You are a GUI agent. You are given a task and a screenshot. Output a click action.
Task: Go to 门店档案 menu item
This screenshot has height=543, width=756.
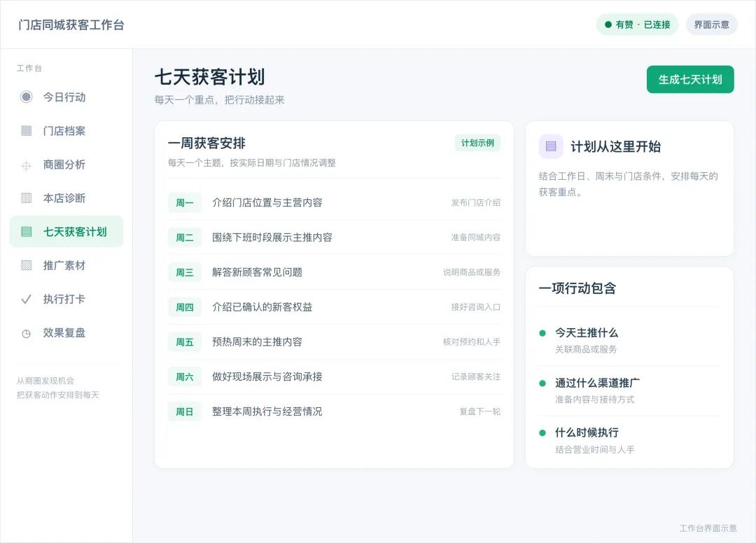tap(66, 131)
